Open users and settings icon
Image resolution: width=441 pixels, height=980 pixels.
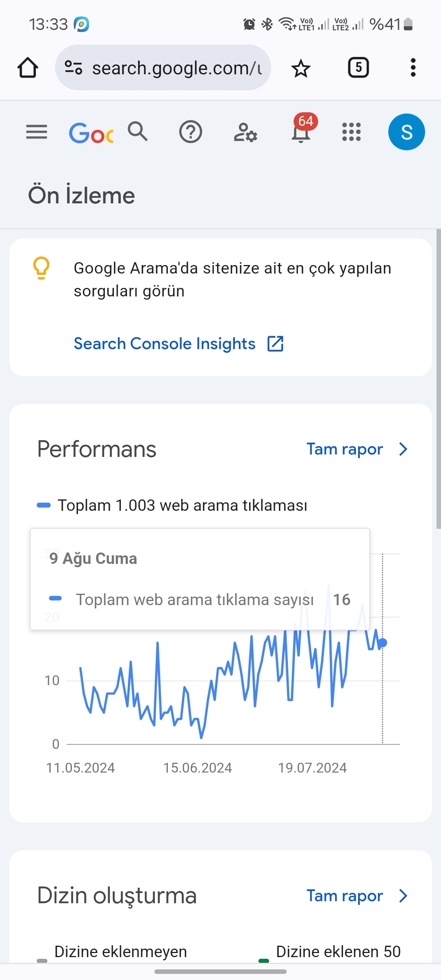point(245,132)
